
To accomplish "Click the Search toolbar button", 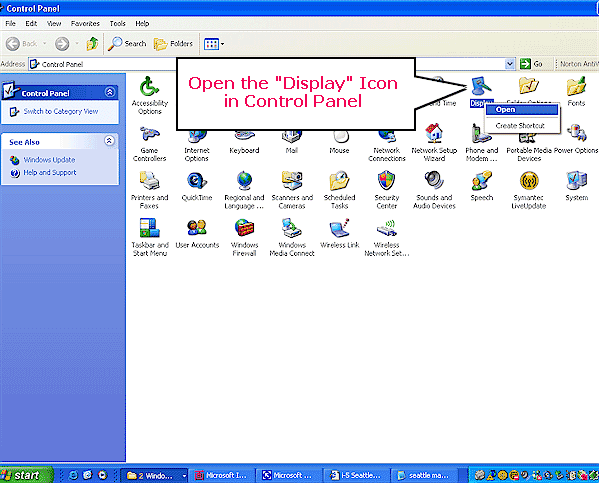I will (x=127, y=44).
